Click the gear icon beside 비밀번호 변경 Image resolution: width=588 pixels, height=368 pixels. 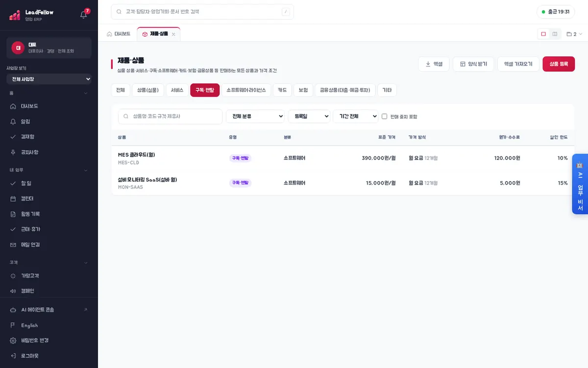tap(13, 341)
